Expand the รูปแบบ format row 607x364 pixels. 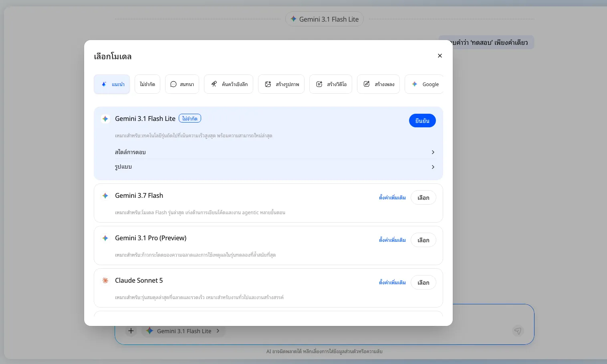[x=275, y=167]
